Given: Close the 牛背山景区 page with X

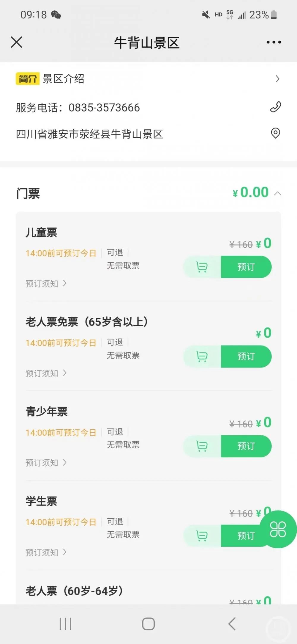Looking at the screenshot, I should [x=17, y=42].
